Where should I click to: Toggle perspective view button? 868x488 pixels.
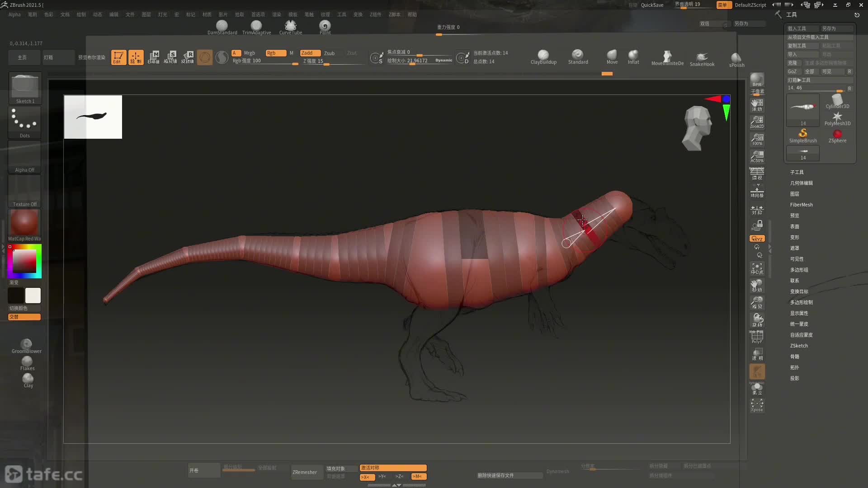point(757,174)
